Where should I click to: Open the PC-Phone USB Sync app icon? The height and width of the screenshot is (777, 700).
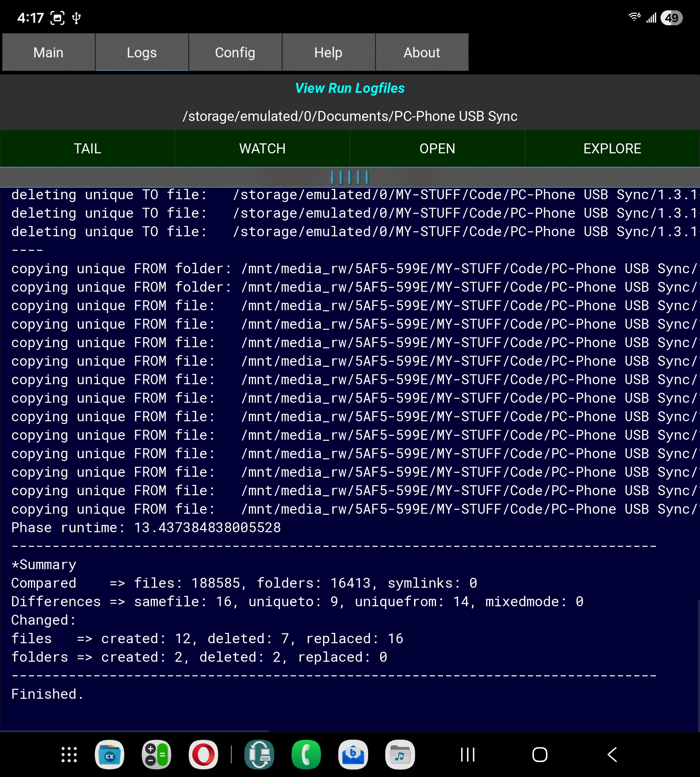coord(259,755)
